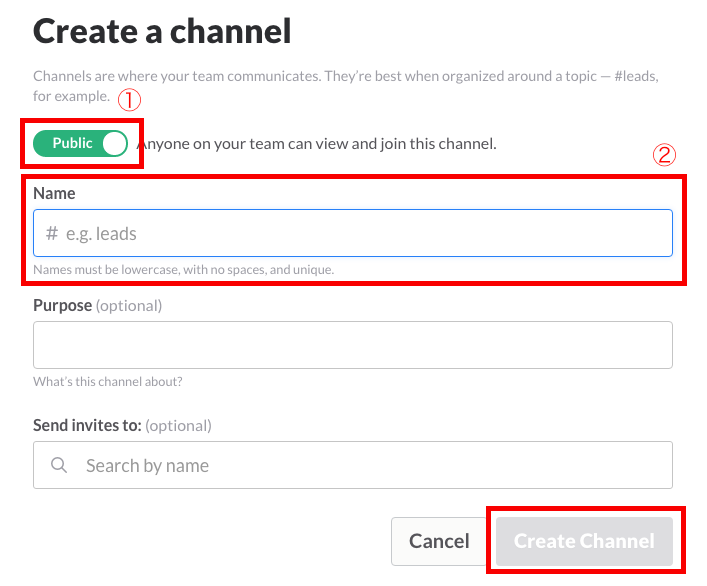Image resolution: width=707 pixels, height=586 pixels.
Task: Click the "Send invites to:" label
Action: (87, 425)
